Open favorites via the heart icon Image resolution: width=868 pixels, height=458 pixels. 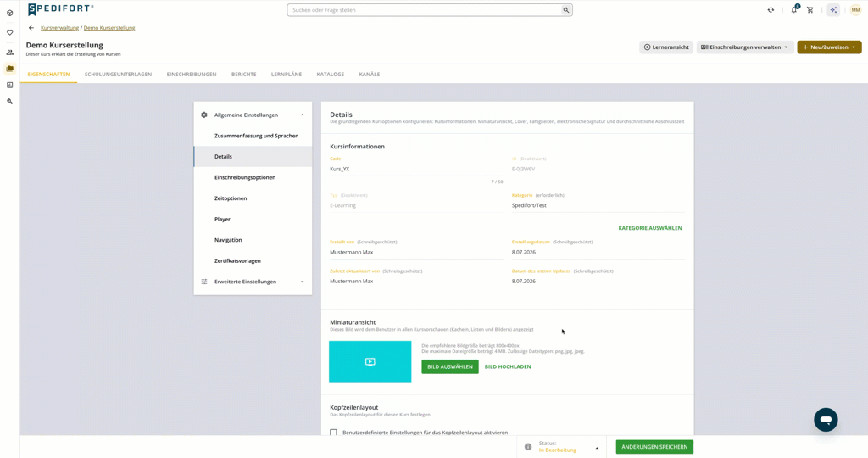coord(9,33)
